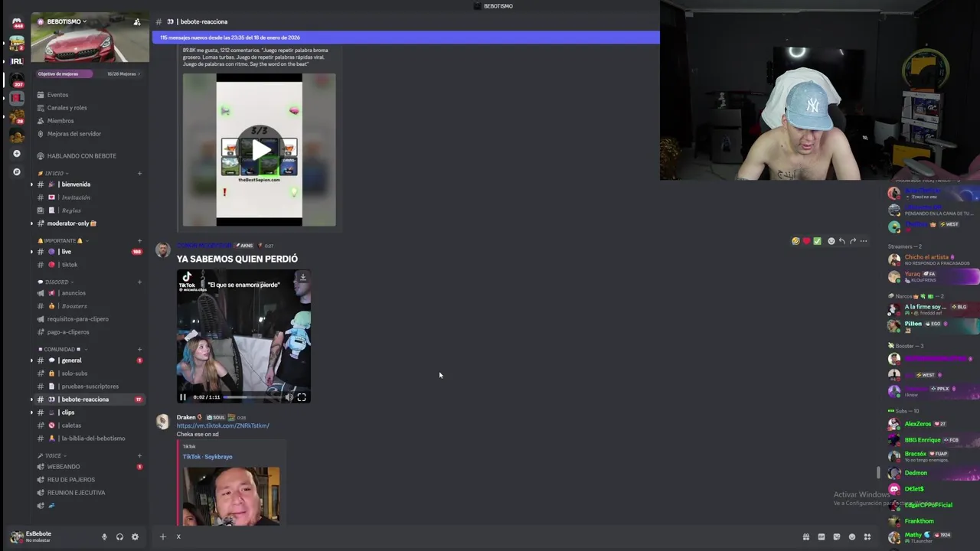
Task: Create channel plus in INICIO category
Action: click(139, 174)
